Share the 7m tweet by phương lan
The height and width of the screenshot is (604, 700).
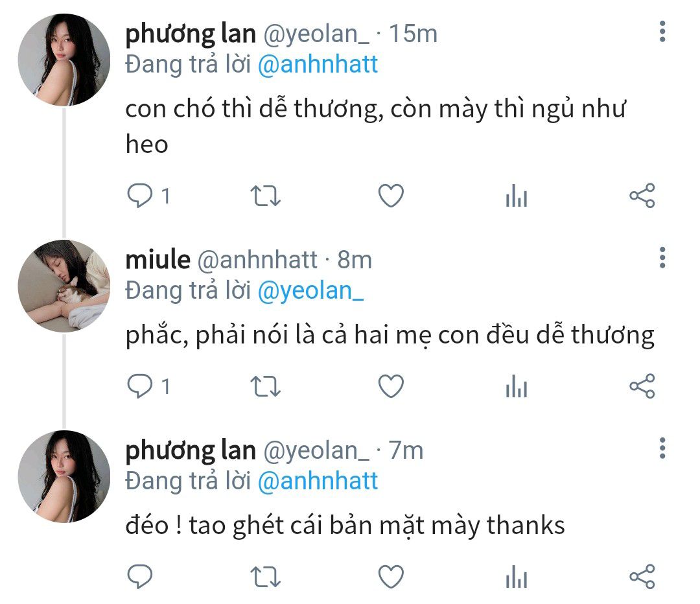pos(642,576)
